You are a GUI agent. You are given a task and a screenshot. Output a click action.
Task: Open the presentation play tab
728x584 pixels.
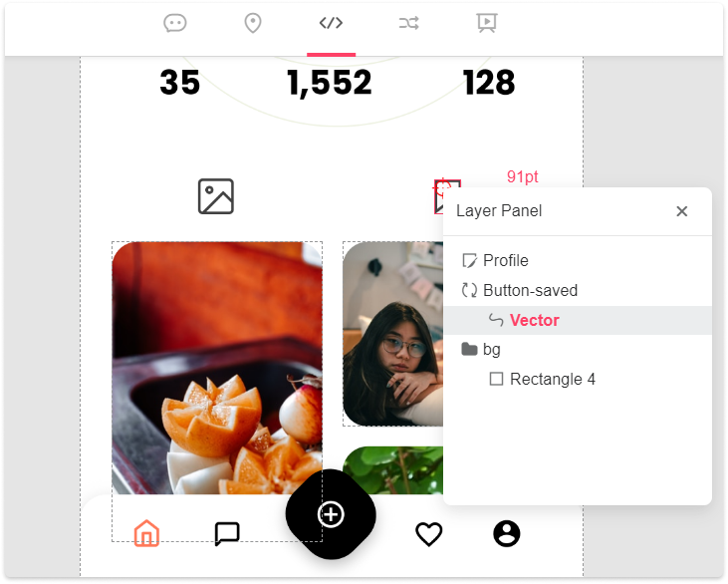click(x=487, y=23)
